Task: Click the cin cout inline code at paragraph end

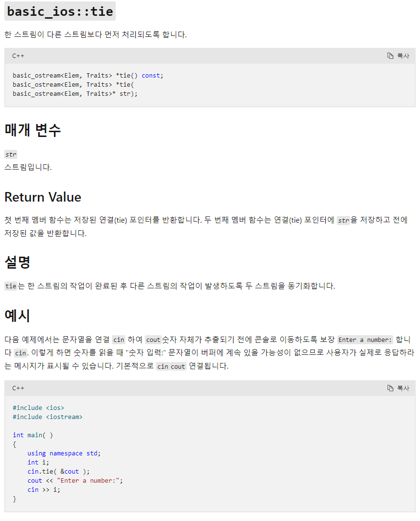Action: pos(171,366)
